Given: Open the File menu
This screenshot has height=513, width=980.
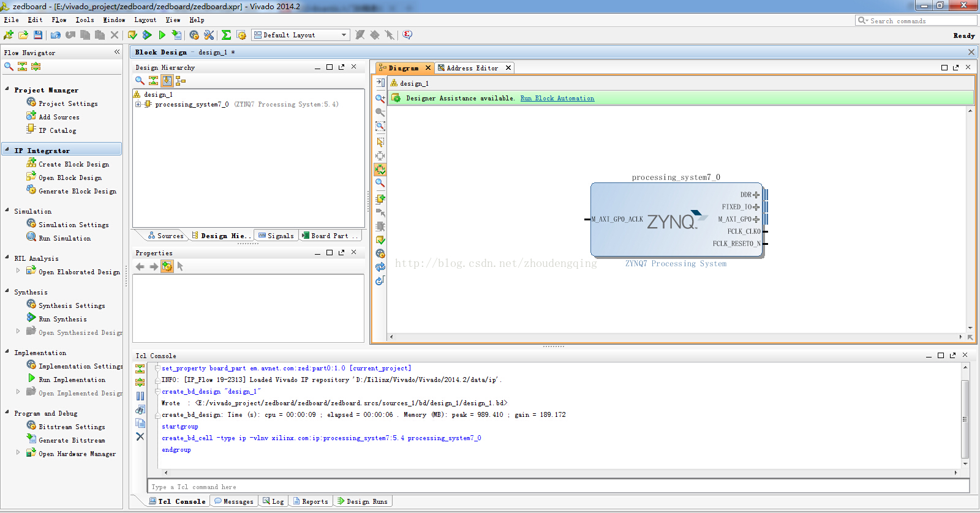Looking at the screenshot, I should coord(11,20).
